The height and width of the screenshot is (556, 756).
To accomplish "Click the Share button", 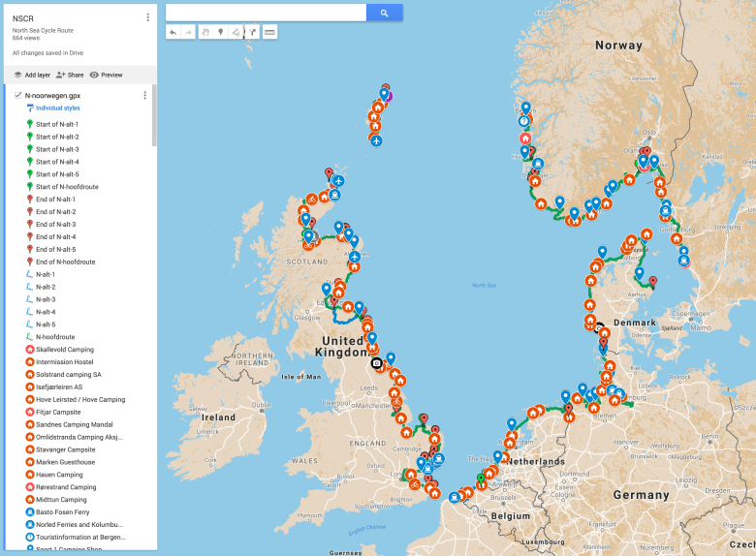I will tap(70, 75).
